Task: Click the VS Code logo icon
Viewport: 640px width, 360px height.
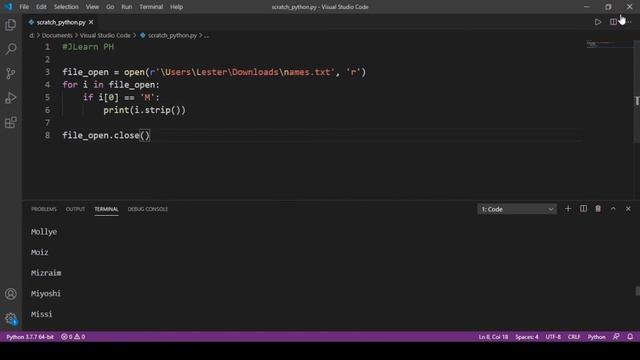Action: [8, 7]
